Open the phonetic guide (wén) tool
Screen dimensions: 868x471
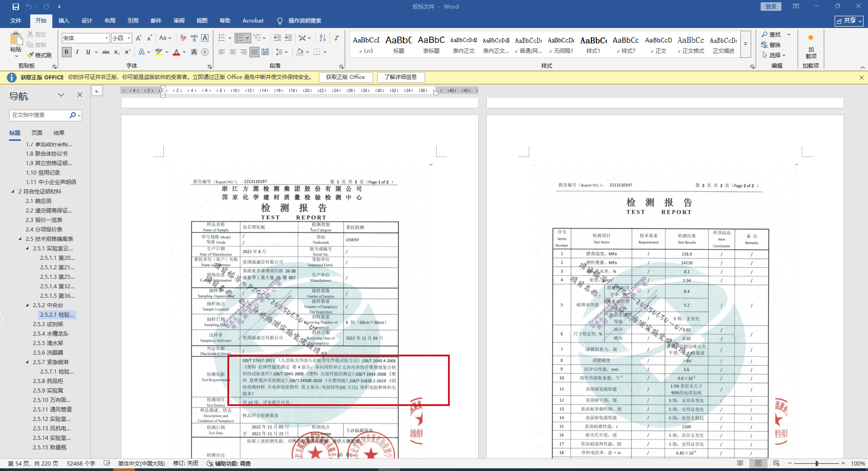coord(194,38)
